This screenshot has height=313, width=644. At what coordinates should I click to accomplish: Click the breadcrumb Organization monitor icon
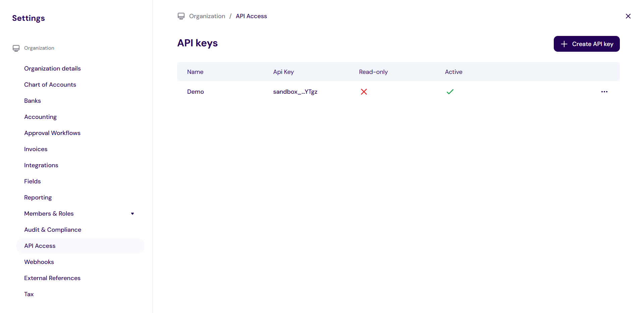(x=181, y=16)
